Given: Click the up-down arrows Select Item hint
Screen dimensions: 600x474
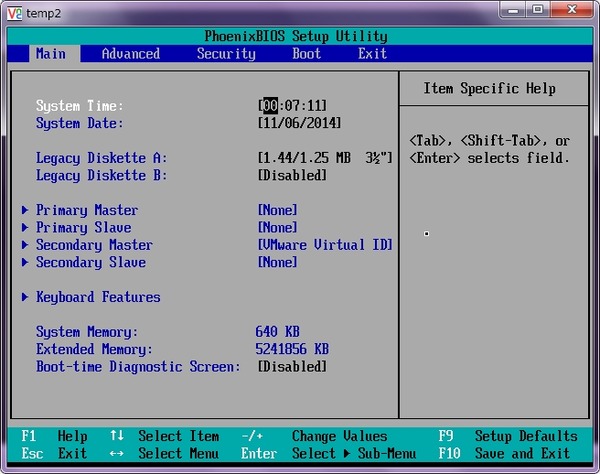Looking at the screenshot, I should pos(165,436).
